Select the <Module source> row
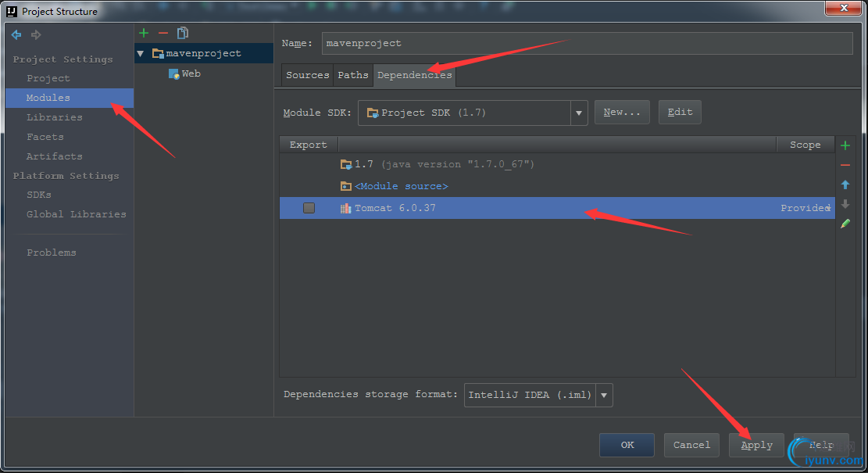The width and height of the screenshot is (868, 473). tap(558, 186)
